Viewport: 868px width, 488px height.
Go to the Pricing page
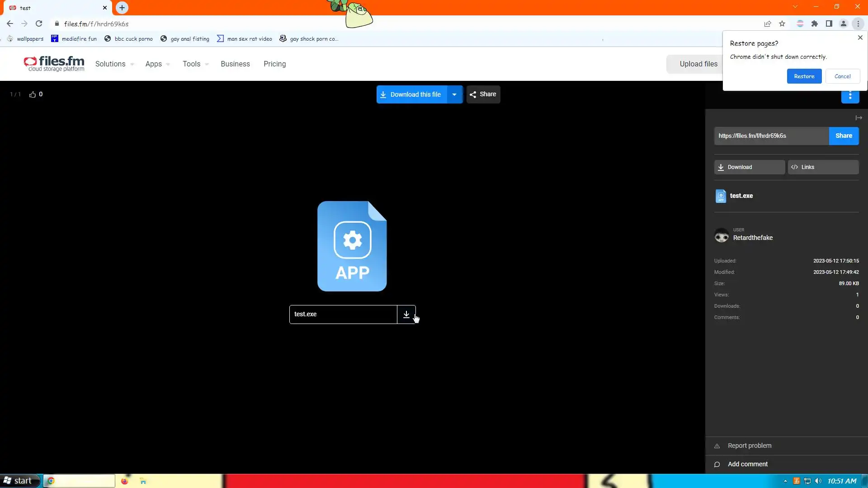click(x=274, y=64)
